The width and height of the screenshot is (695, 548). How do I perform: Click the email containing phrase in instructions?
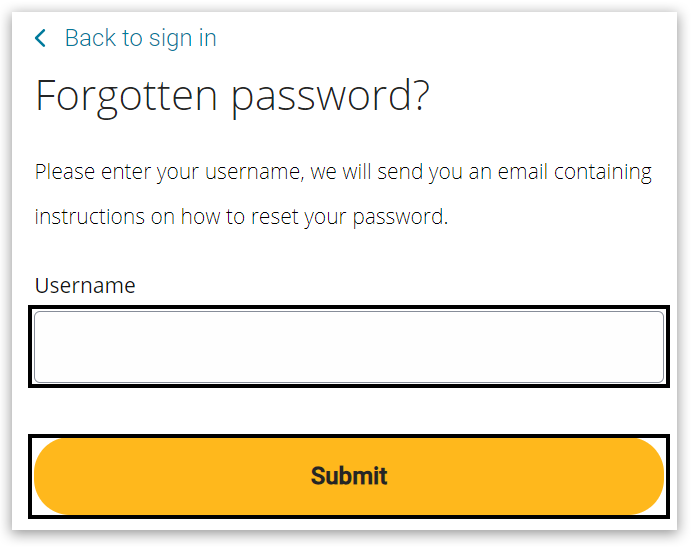click(574, 172)
